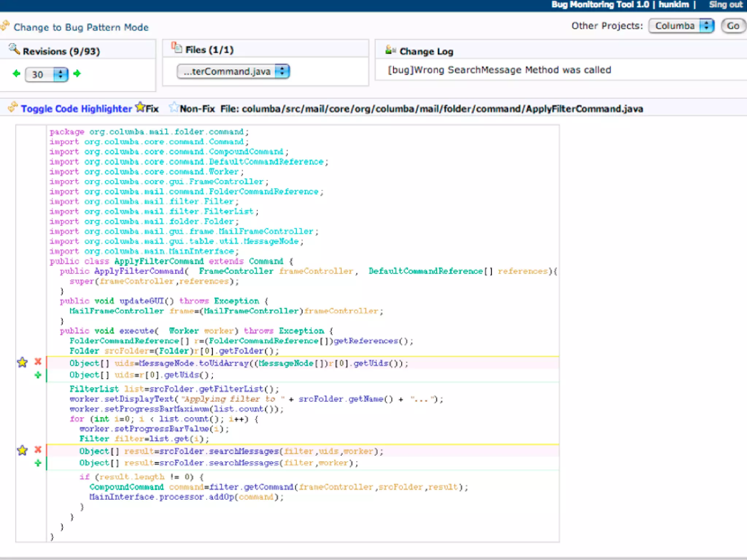The height and width of the screenshot is (560, 747).
Task: Click the public void execute method line
Action: [x=197, y=331]
